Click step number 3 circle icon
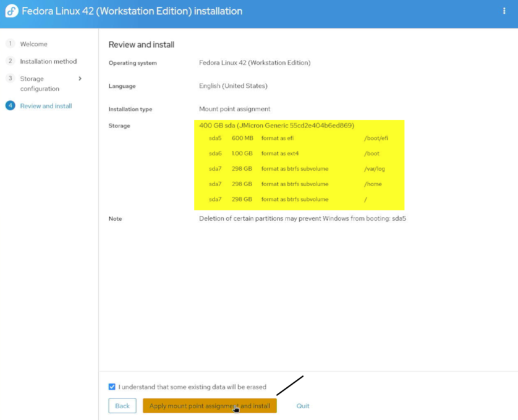Viewport: 518px width, 420px height. [x=11, y=79]
